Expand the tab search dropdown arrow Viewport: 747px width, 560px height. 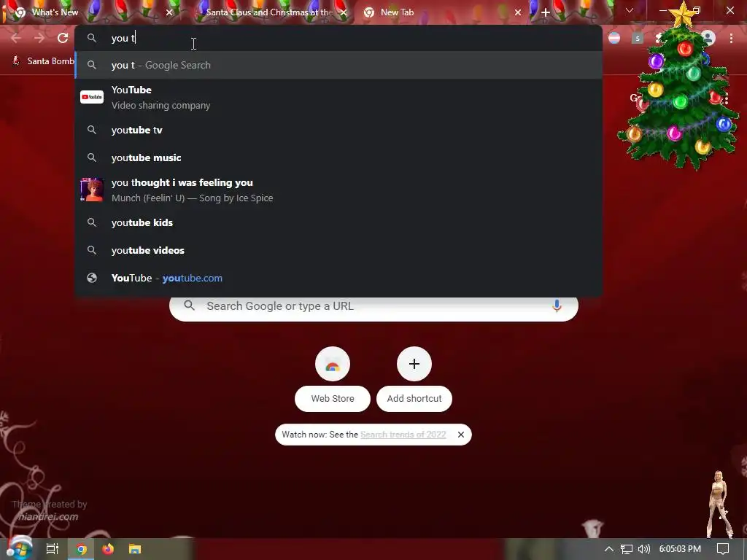[x=630, y=10]
